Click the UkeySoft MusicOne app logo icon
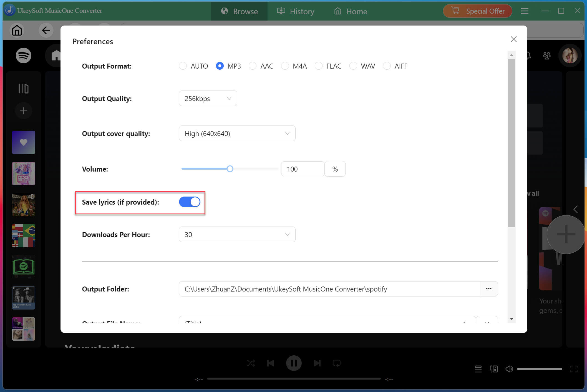The height and width of the screenshot is (392, 587). (10, 11)
